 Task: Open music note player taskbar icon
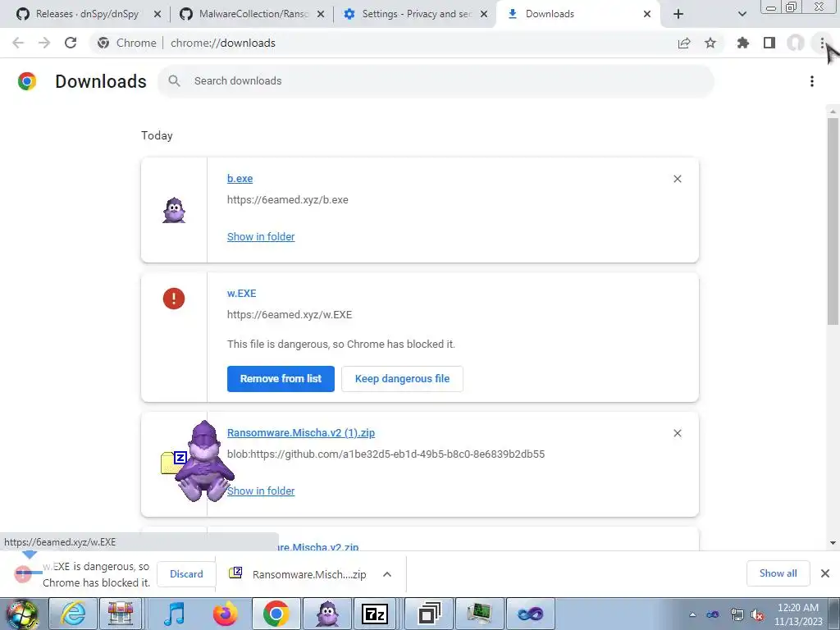(174, 614)
